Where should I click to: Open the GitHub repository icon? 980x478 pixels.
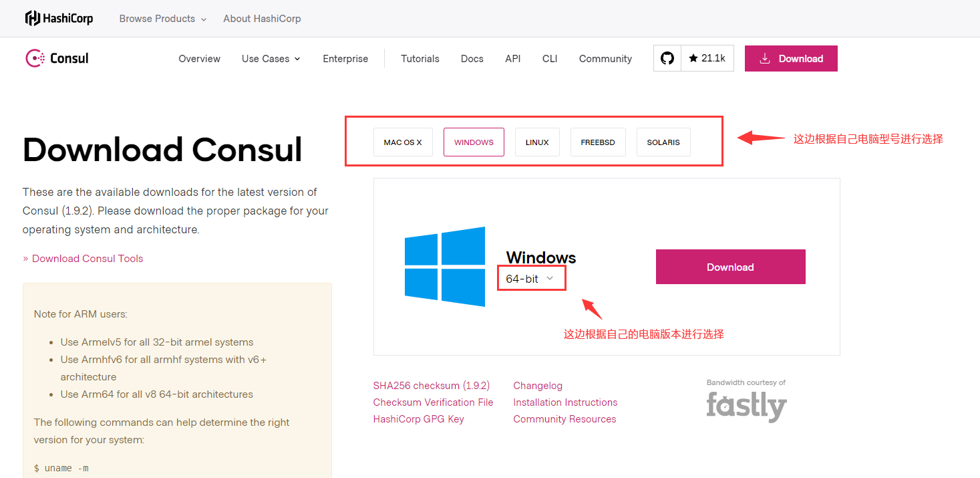(667, 58)
